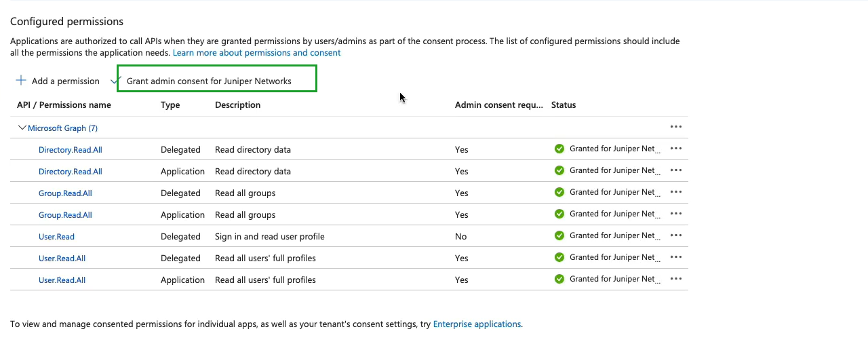
Task: Click the plus icon for Add a permission
Action: pyautogui.click(x=21, y=81)
